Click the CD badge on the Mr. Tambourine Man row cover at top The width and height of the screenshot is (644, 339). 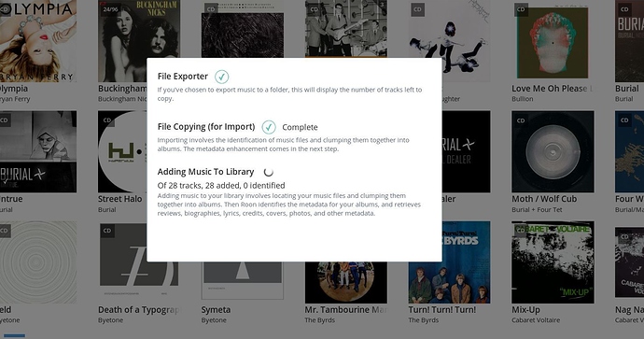tap(315, 9)
